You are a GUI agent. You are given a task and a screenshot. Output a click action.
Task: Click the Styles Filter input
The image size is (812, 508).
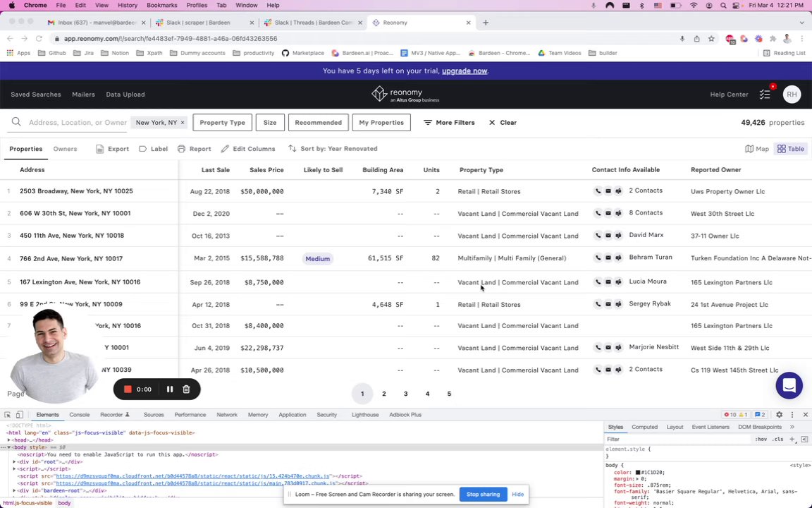click(x=678, y=439)
